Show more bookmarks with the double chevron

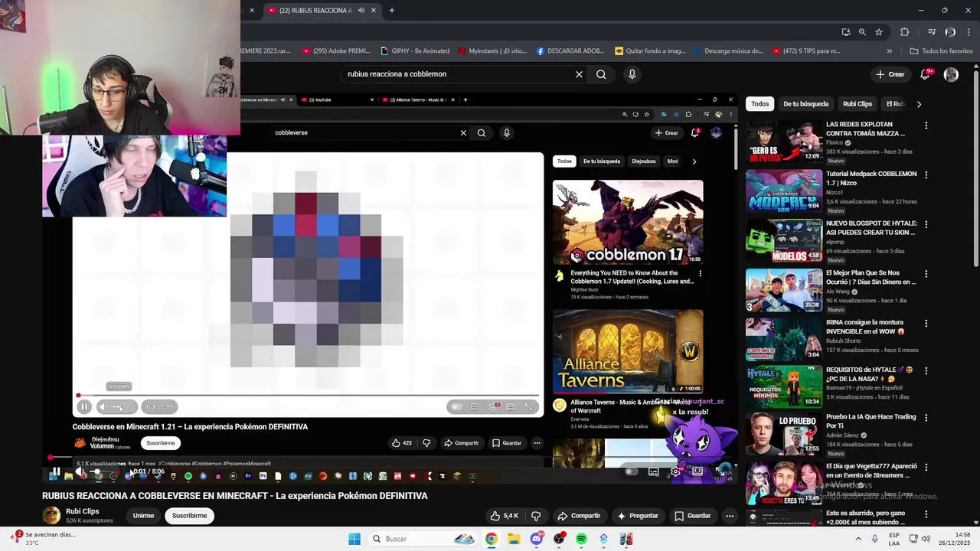tap(889, 51)
